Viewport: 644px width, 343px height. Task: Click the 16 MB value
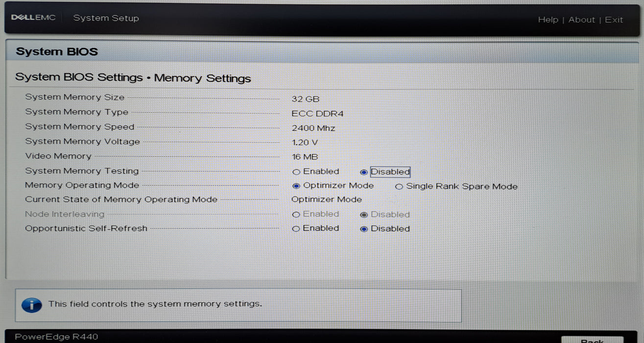(x=305, y=157)
